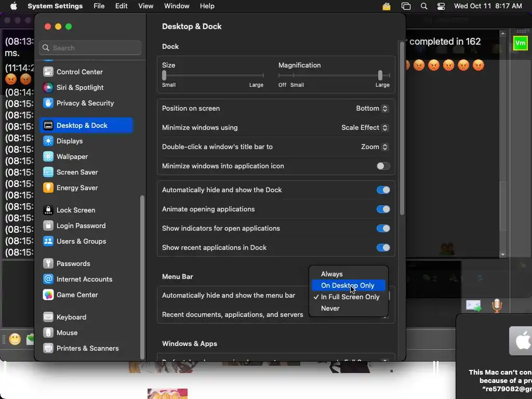Viewport: 532px width, 399px height.
Task: Toggle Show indicators for open applications
Action: tap(383, 229)
